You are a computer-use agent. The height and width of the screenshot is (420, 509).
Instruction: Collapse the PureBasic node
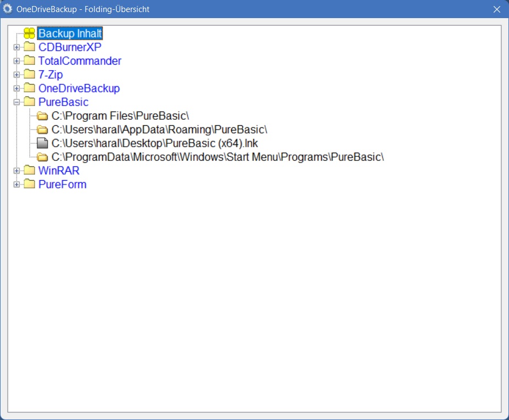16,102
